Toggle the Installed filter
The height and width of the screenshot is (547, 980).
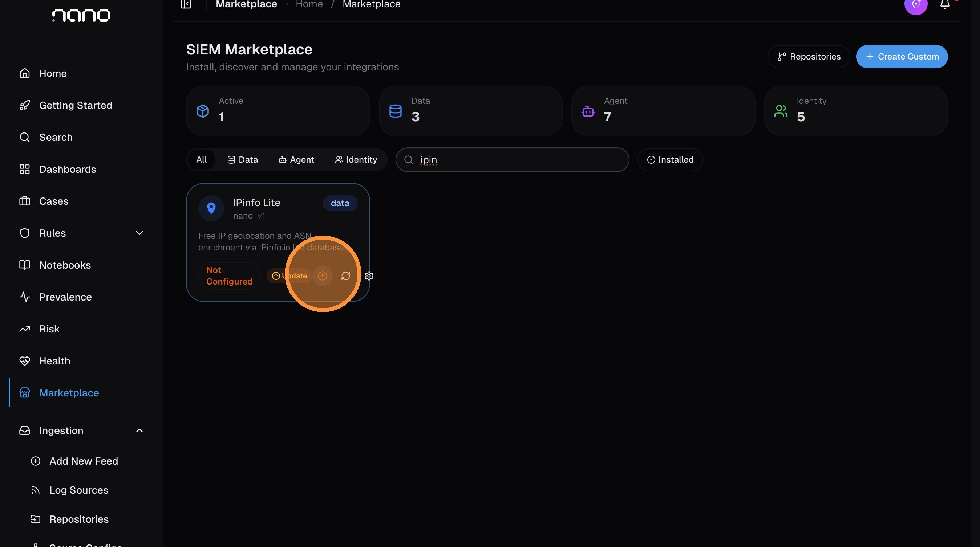670,160
